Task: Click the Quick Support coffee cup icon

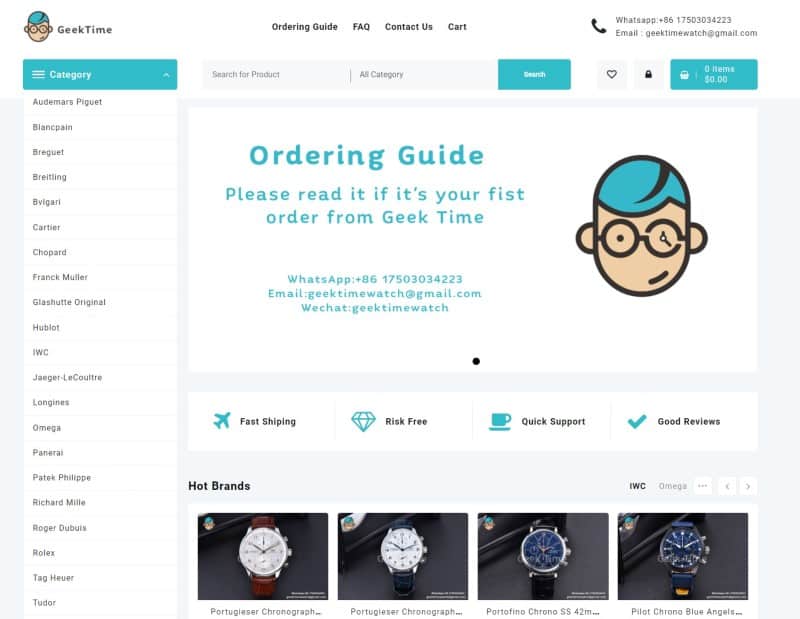Action: [x=499, y=422]
